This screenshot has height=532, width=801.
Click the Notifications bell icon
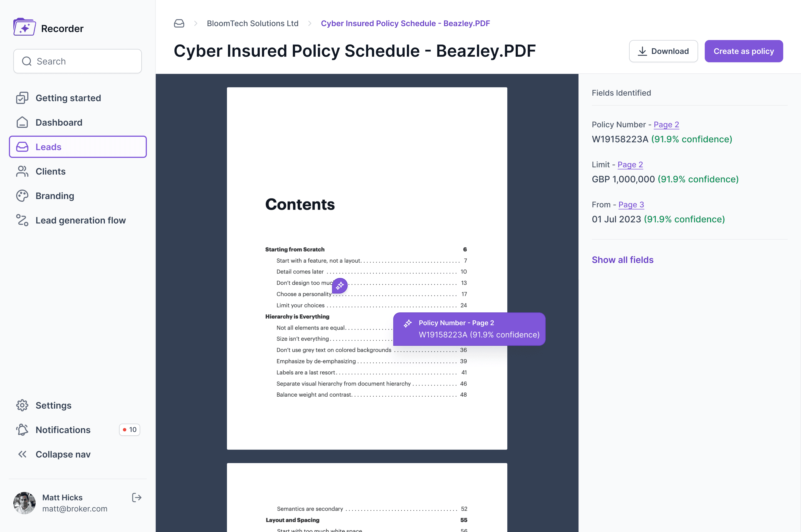point(23,429)
